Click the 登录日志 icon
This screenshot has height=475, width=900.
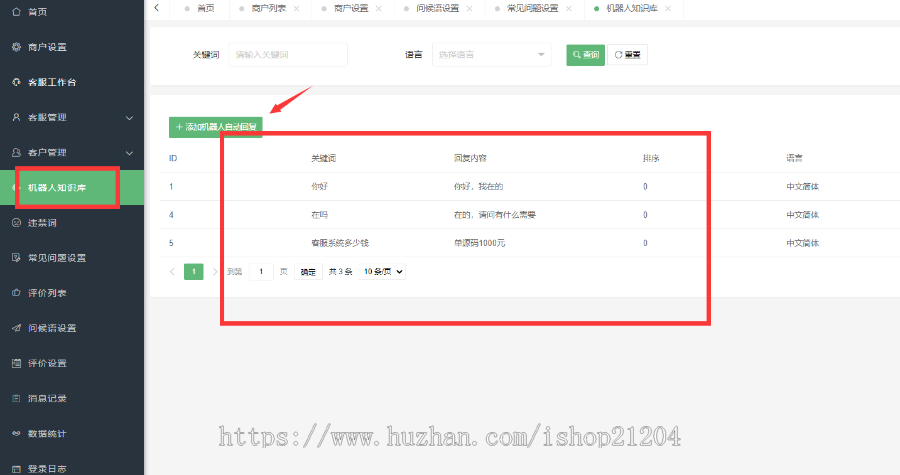coord(16,469)
